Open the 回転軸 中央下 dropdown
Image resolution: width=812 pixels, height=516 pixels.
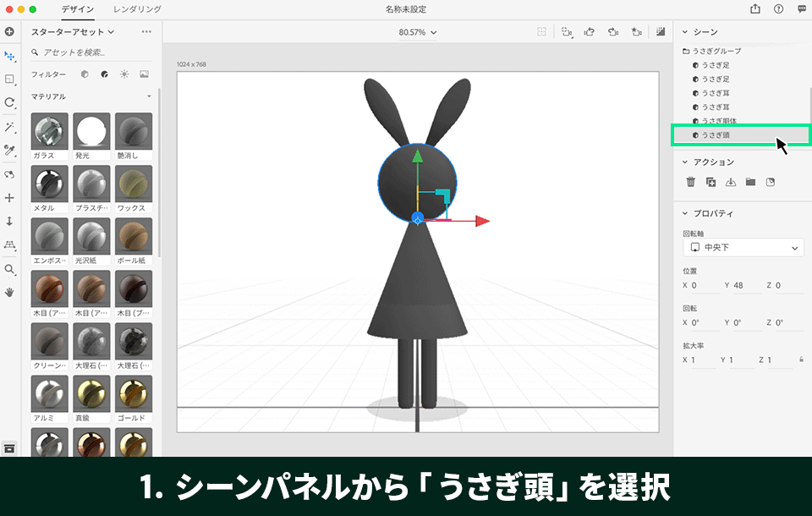(743, 247)
